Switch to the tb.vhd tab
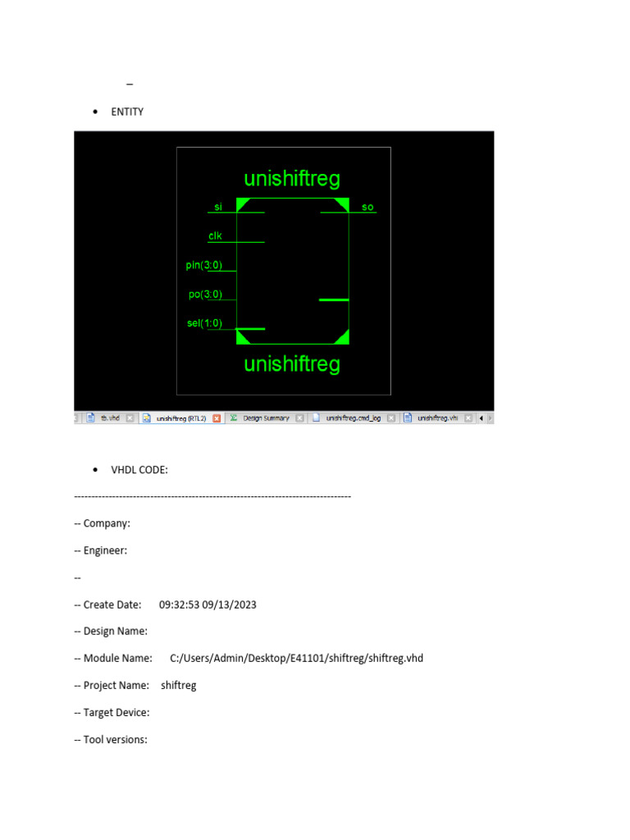 pyautogui.click(x=110, y=418)
